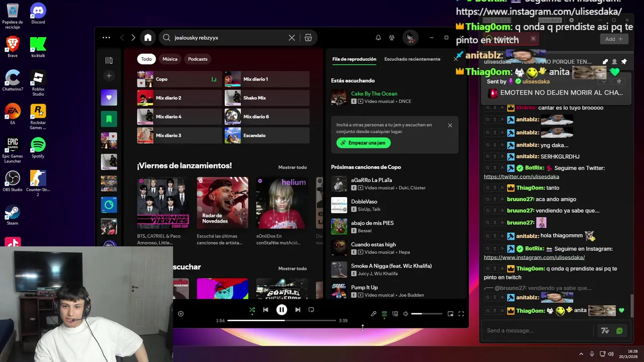Open KickTalk settings gear
The height and width of the screenshot is (362, 644).
(x=571, y=20)
